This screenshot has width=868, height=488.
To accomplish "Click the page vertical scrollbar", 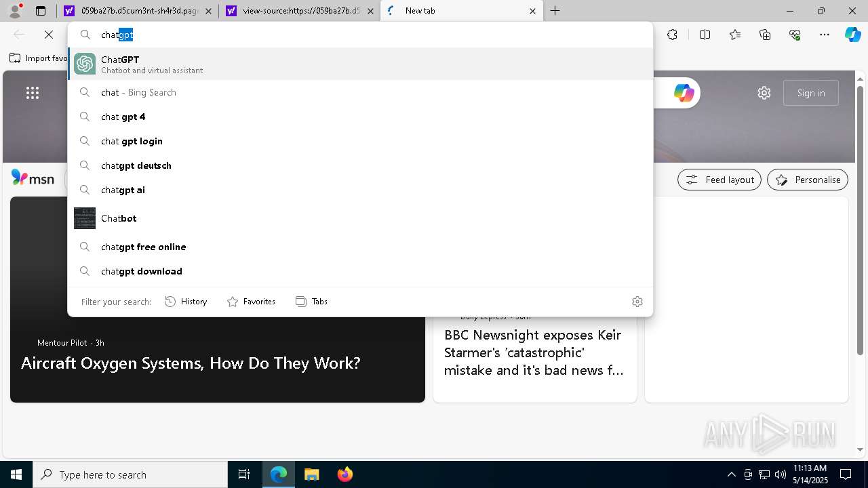I will [x=861, y=220].
